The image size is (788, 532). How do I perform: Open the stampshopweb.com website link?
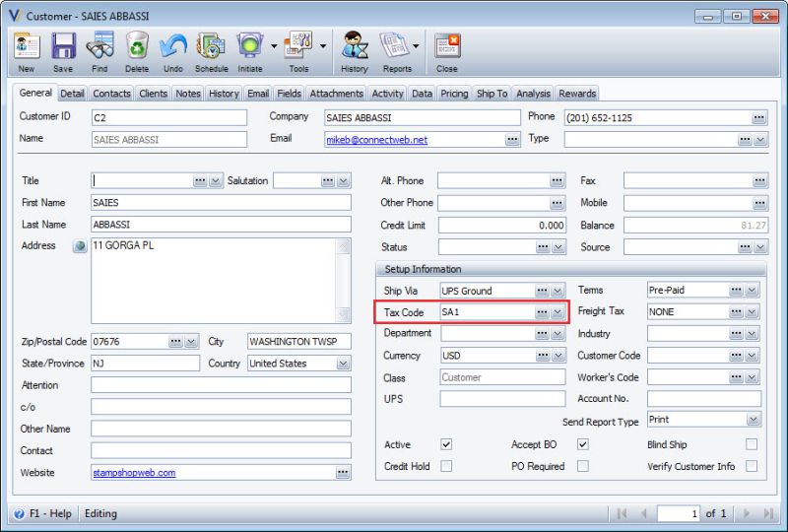[134, 473]
